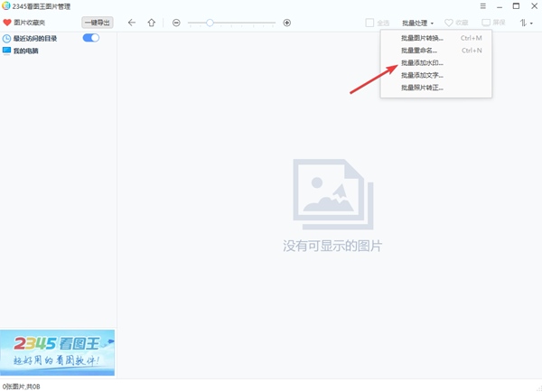Image resolution: width=542 pixels, height=392 pixels.
Task: Toggle the 最近访问的目录 switch off
Action: coord(90,38)
